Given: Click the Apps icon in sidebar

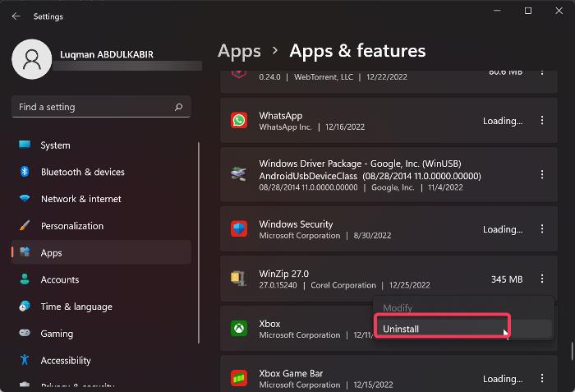Looking at the screenshot, I should pyautogui.click(x=25, y=252).
